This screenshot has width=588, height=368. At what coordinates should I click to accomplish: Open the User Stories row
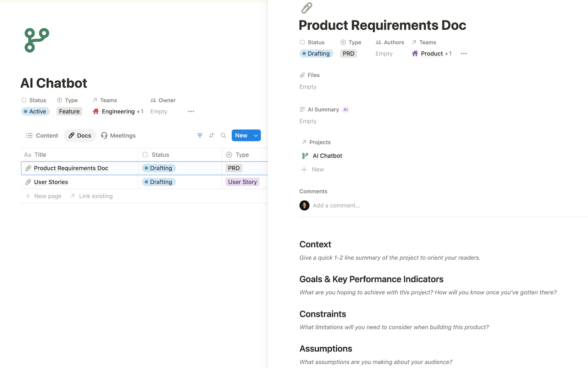51,182
